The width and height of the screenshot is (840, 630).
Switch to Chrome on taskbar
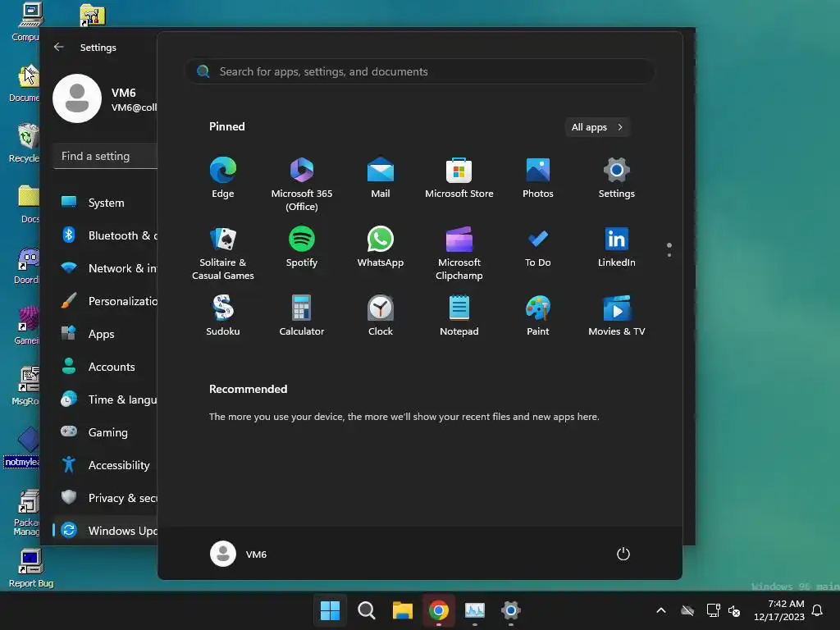[439, 610]
